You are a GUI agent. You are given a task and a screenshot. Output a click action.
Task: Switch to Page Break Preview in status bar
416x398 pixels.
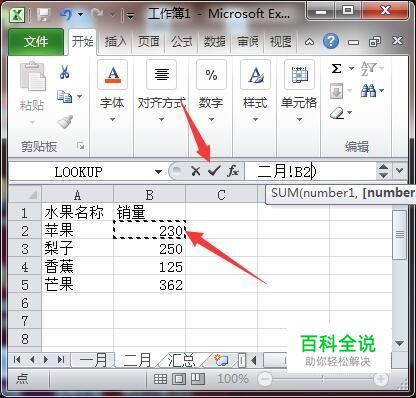[x=197, y=378]
